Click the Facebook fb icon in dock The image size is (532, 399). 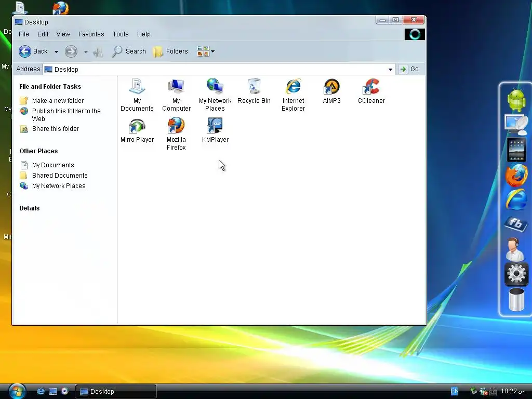pos(516,223)
